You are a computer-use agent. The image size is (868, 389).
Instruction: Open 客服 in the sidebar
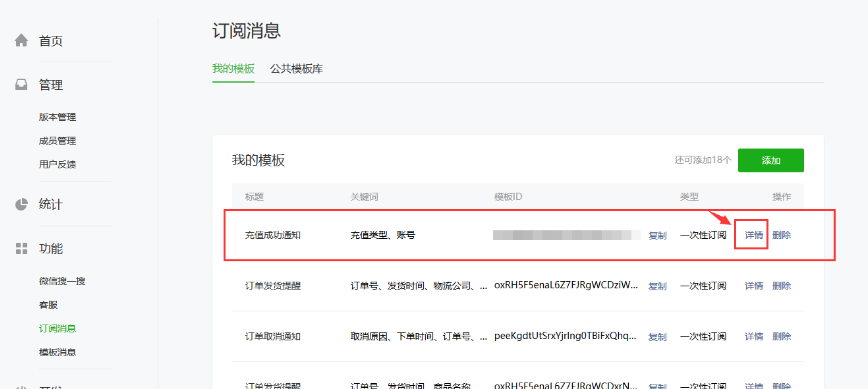(x=48, y=305)
